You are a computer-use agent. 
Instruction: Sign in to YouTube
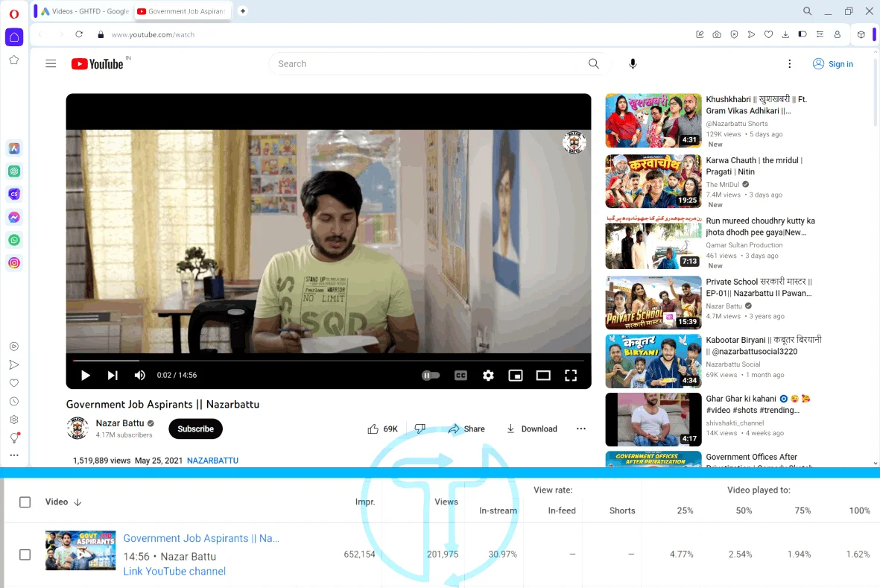tap(833, 64)
